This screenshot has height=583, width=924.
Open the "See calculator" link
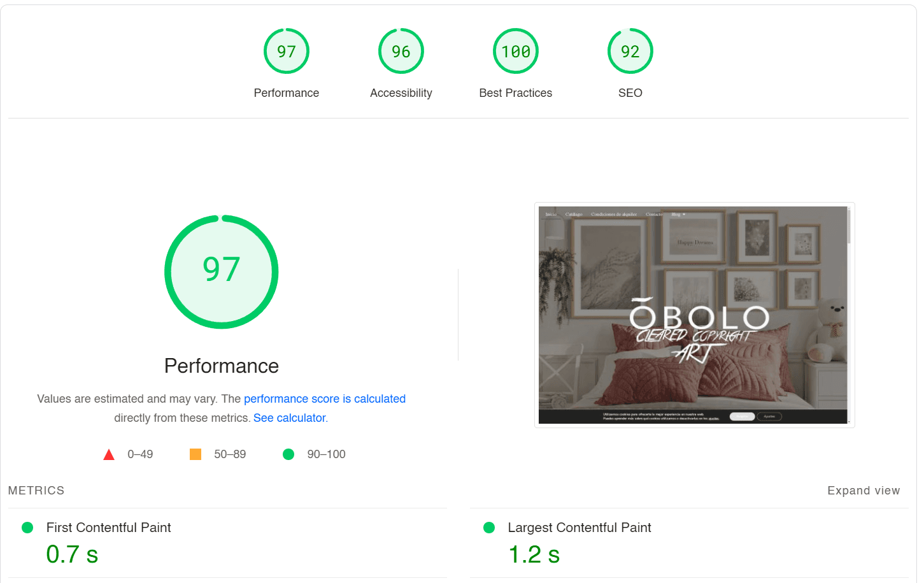coord(289,418)
